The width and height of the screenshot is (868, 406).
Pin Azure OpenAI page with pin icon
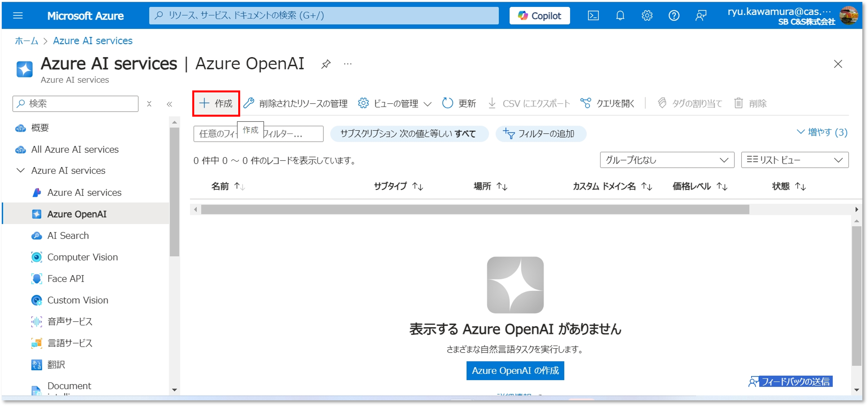point(326,64)
